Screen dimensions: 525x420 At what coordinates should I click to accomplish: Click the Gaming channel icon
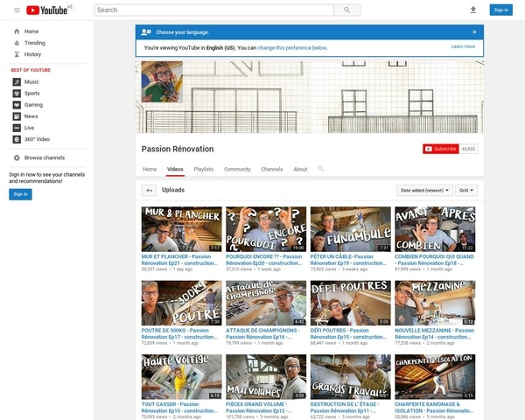click(17, 105)
